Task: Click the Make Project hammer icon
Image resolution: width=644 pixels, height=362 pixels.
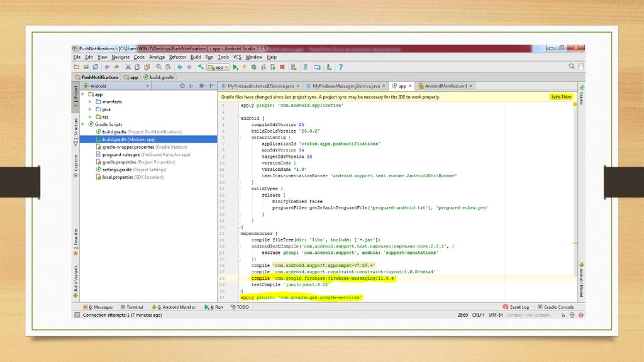Action: pos(201,67)
